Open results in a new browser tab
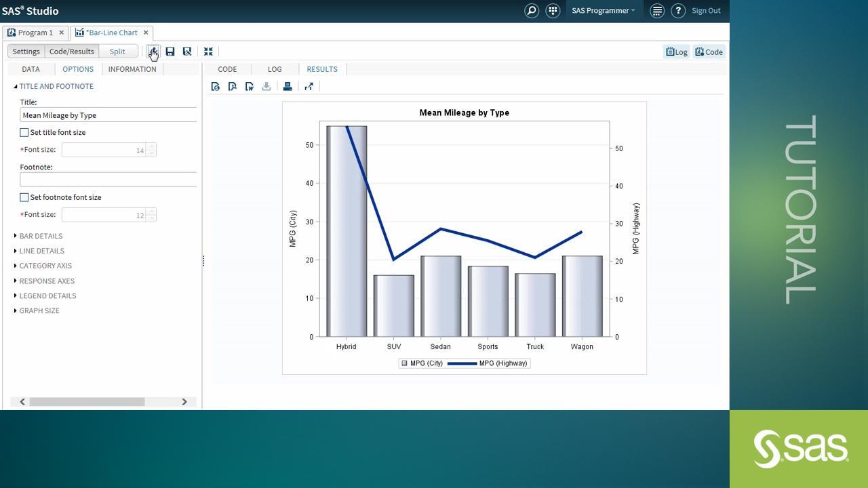Viewport: 868px width, 488px height. (x=309, y=87)
